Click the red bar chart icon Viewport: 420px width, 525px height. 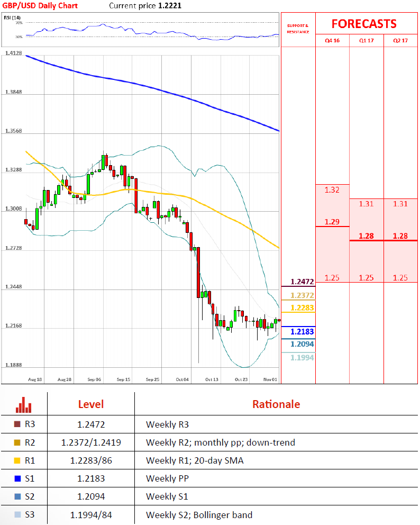click(x=23, y=405)
